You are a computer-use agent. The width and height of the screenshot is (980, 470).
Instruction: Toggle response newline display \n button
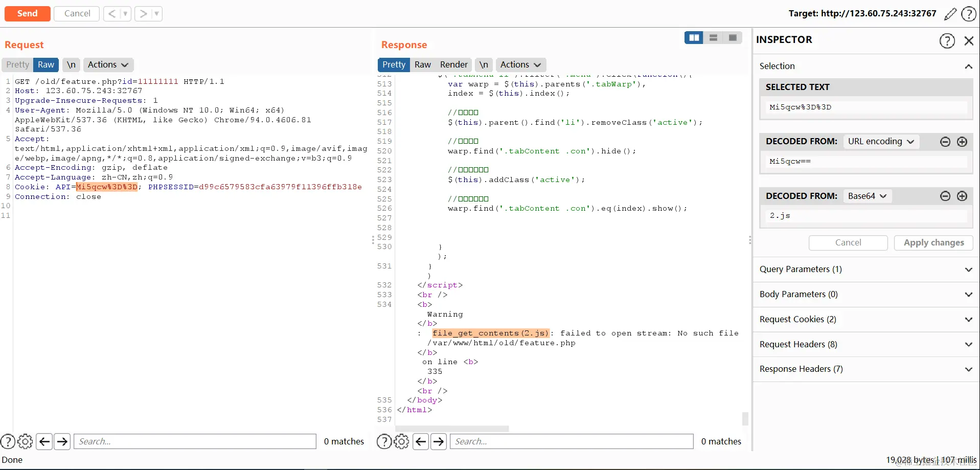[x=484, y=65]
